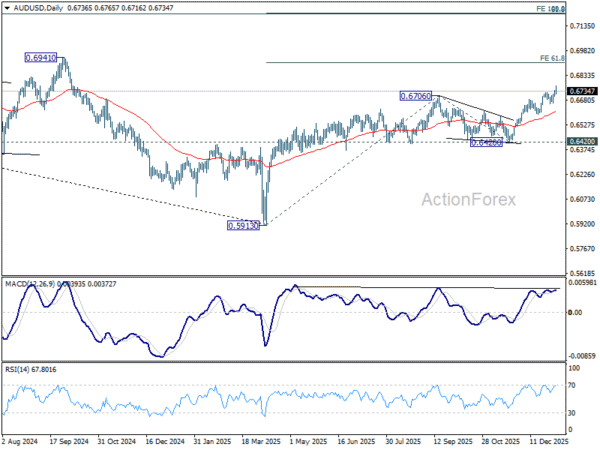Select the 0.67060 peak price label
Image resolution: width=600 pixels, height=450 pixels.
(416, 96)
